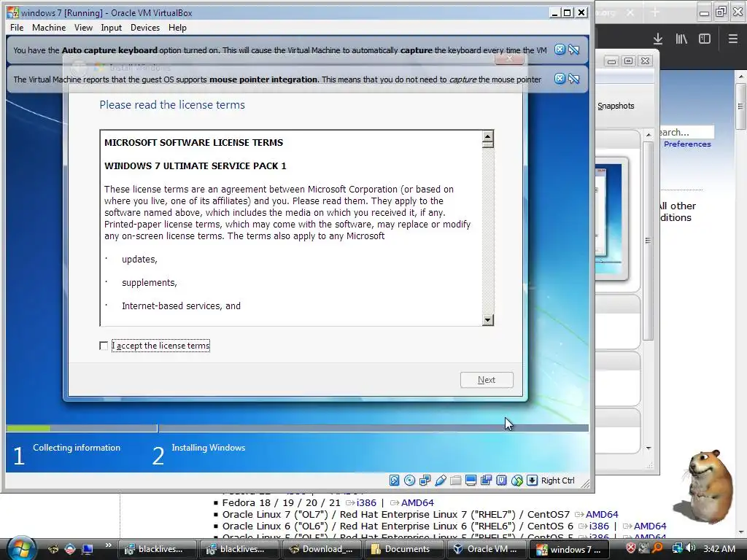Click the search field on the web page

coord(686,132)
